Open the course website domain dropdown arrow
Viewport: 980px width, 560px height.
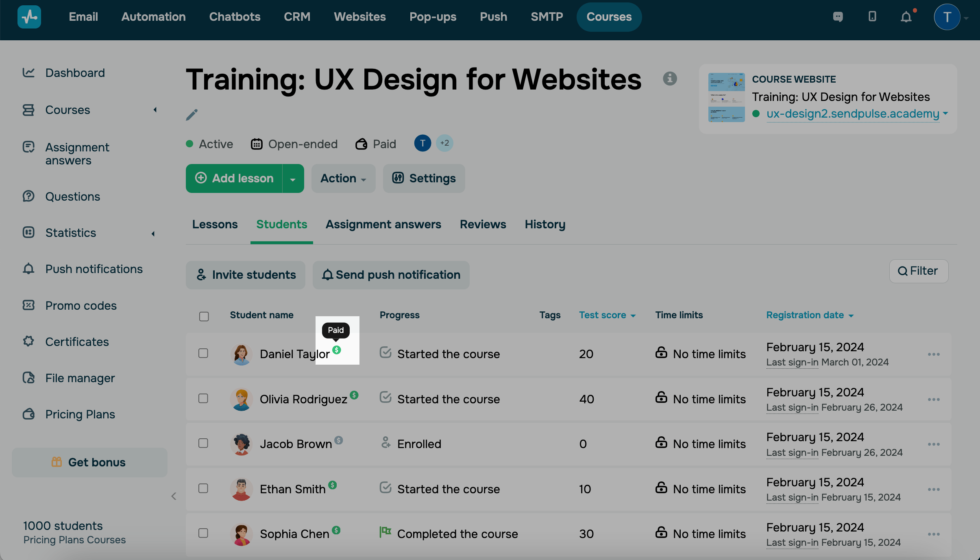(945, 113)
